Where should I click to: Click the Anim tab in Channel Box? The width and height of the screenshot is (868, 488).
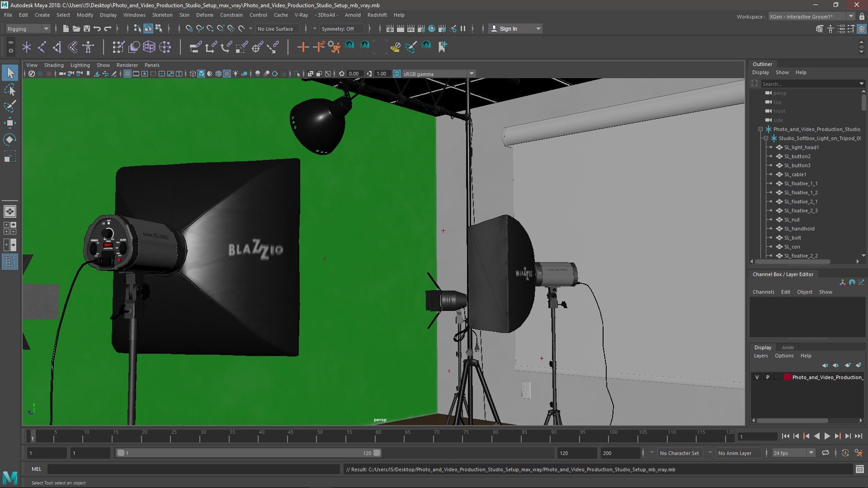click(787, 346)
